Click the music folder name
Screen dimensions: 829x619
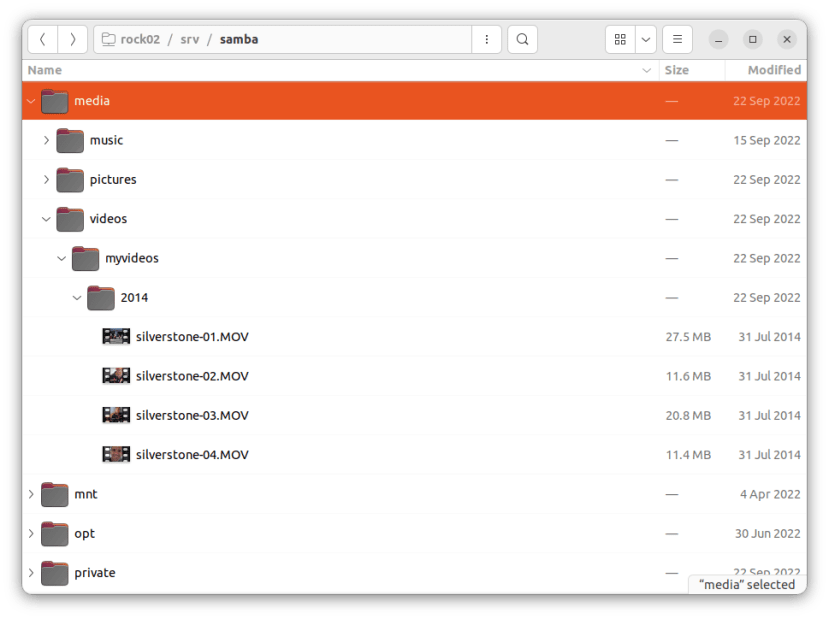pyautogui.click(x=106, y=141)
